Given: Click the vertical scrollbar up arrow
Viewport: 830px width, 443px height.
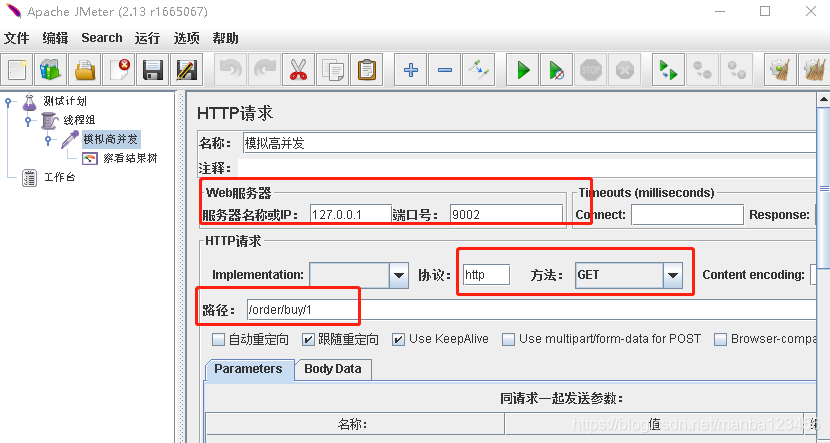Looking at the screenshot, I should 823,100.
